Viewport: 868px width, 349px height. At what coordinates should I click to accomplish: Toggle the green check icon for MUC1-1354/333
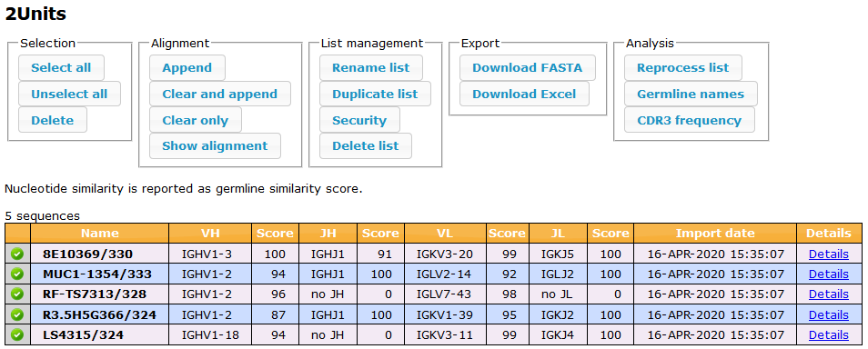coord(17,274)
